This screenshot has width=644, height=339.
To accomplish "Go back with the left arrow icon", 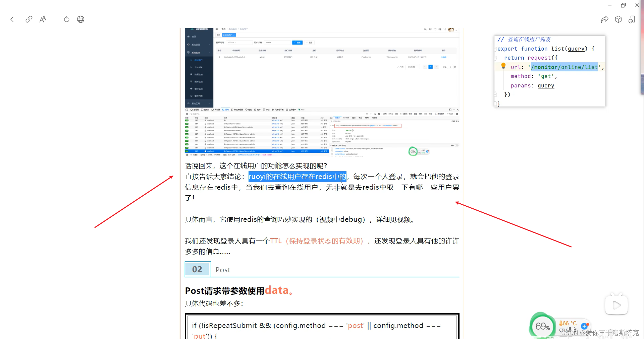I will click(x=12, y=19).
